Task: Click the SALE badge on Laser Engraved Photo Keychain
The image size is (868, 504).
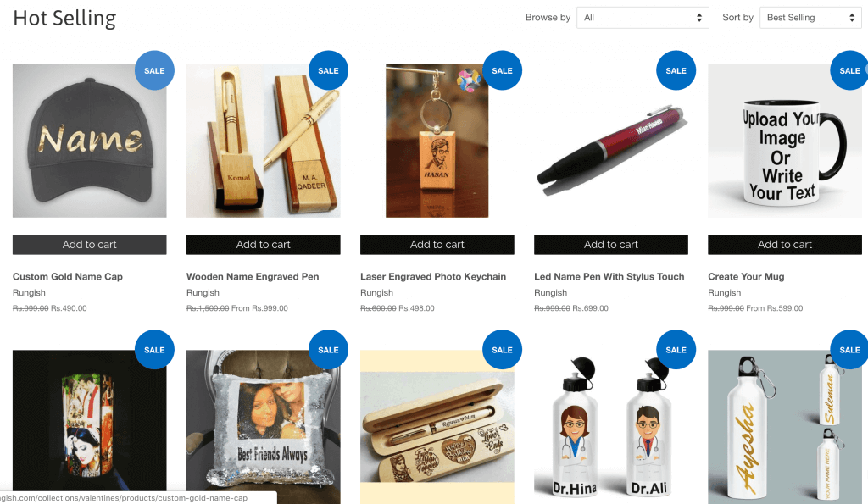Action: [502, 70]
